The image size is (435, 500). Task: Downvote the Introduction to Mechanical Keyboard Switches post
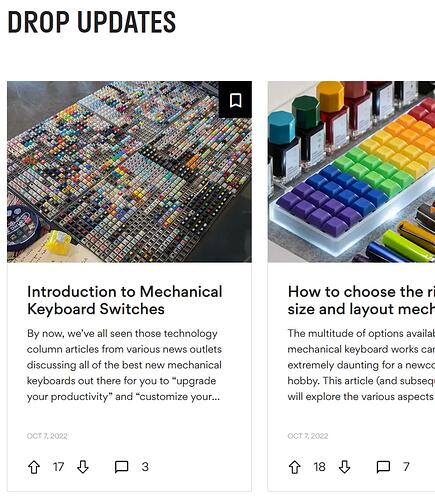pyautogui.click(x=83, y=467)
